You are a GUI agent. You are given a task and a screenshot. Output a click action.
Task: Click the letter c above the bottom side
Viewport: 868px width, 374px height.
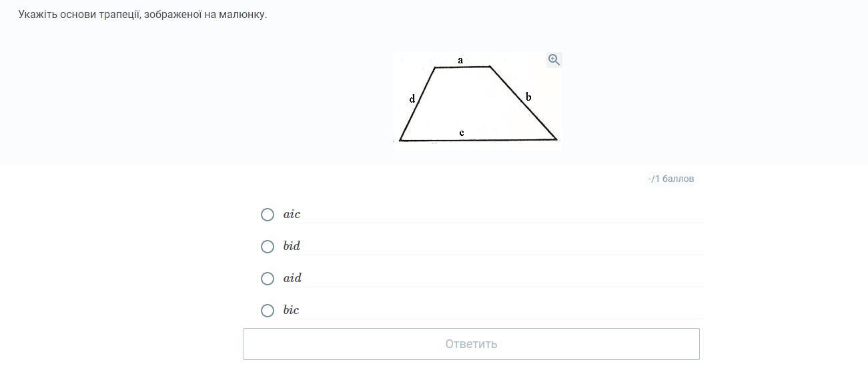coord(462,133)
